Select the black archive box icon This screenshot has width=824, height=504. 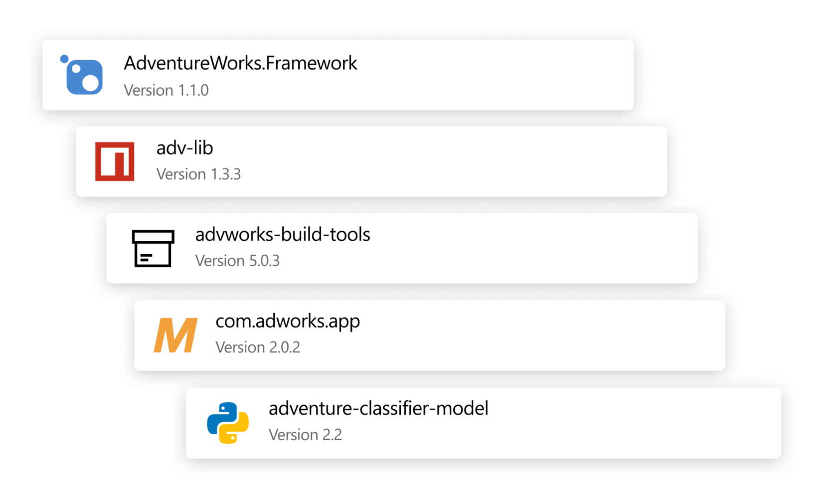(x=153, y=248)
